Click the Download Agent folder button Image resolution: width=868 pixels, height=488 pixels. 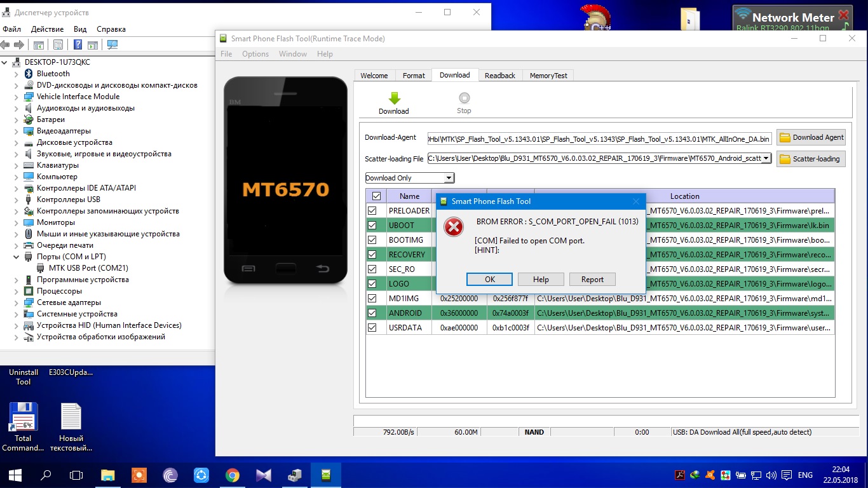click(811, 137)
